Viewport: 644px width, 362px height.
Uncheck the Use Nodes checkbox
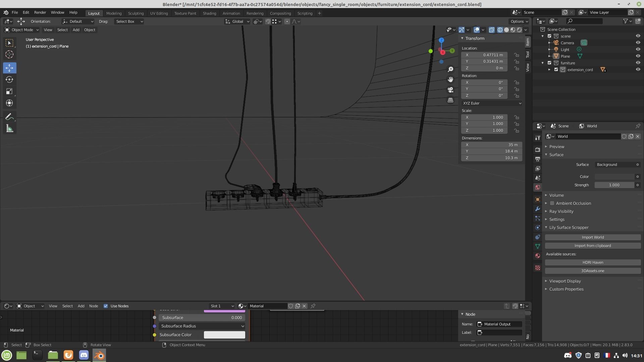(x=106, y=306)
